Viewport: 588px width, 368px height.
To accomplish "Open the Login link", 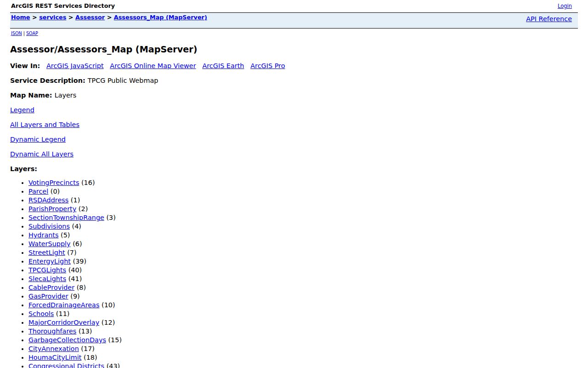I will (565, 6).
